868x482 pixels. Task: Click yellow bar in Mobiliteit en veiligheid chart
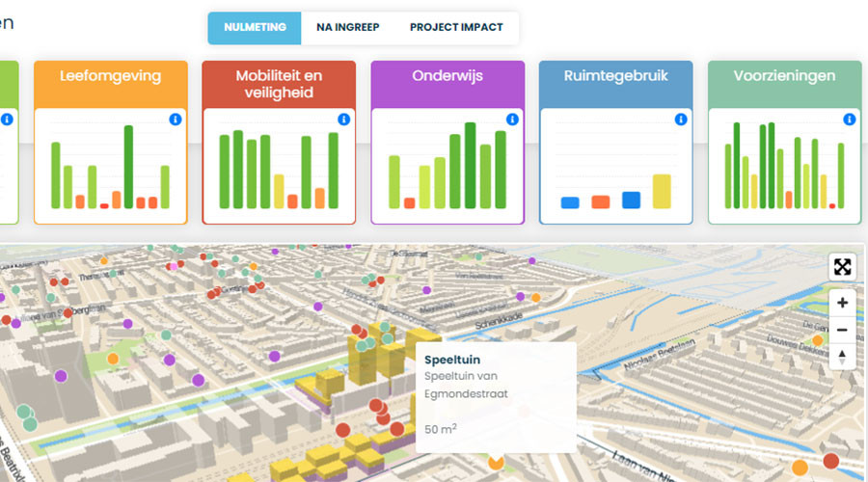point(279,192)
